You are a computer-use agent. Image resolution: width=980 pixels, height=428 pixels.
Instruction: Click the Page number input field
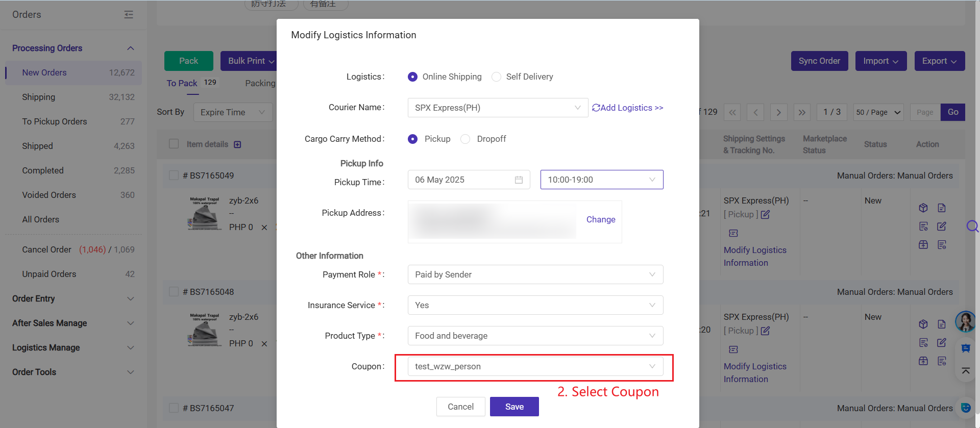(925, 112)
